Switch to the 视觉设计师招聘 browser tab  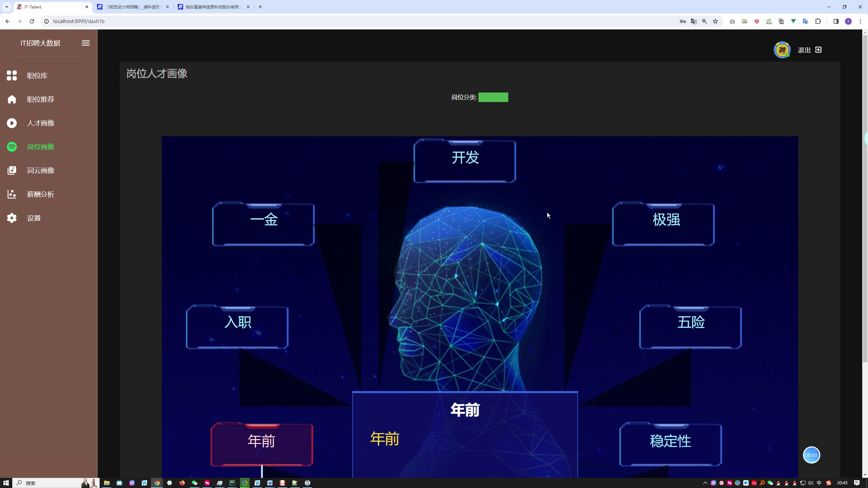pos(133,7)
